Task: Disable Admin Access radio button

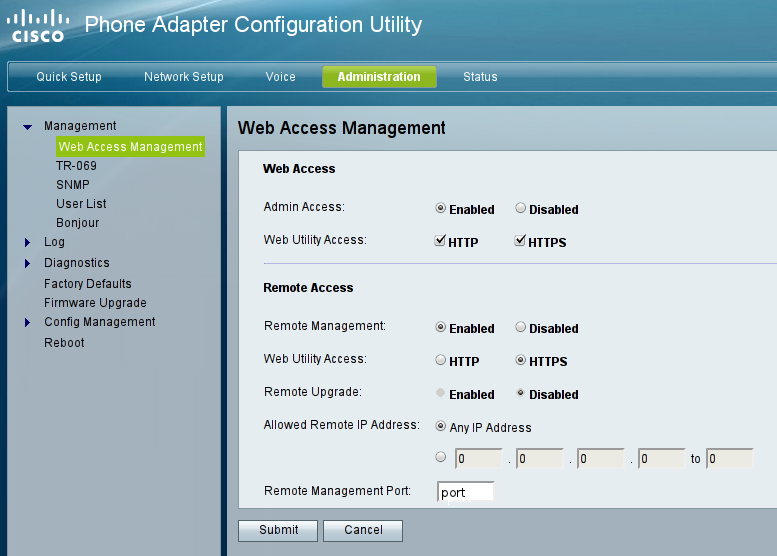Action: [x=521, y=209]
